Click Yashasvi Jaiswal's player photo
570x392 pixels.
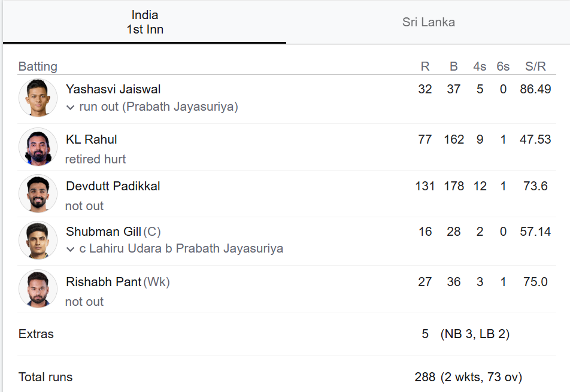(x=38, y=98)
